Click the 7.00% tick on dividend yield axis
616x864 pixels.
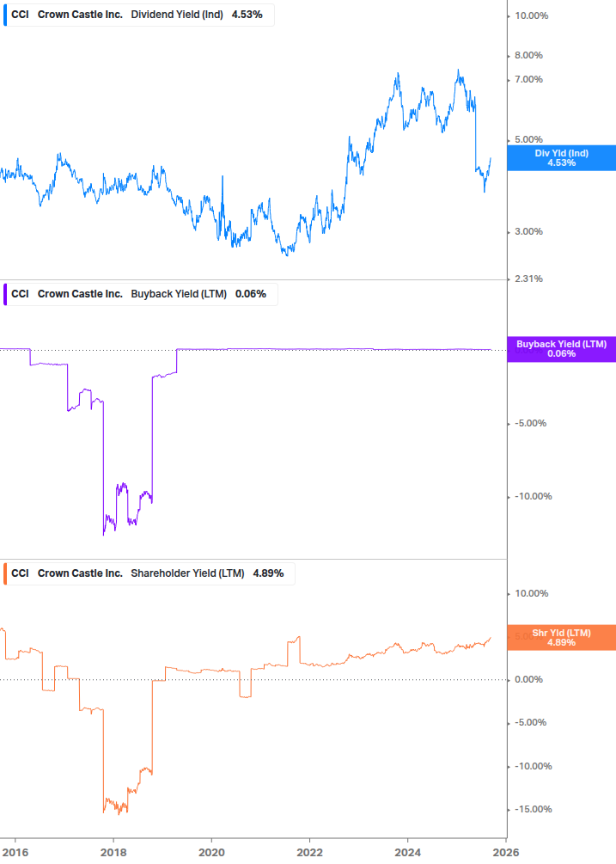(528, 79)
